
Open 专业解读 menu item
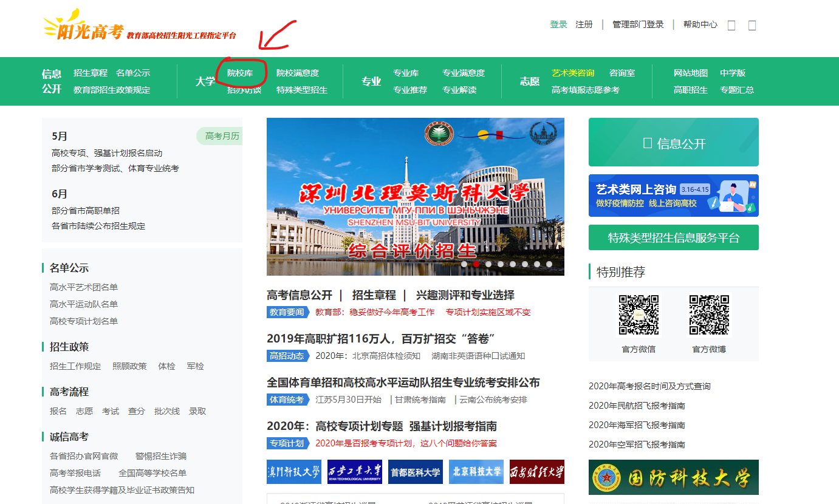tap(459, 90)
